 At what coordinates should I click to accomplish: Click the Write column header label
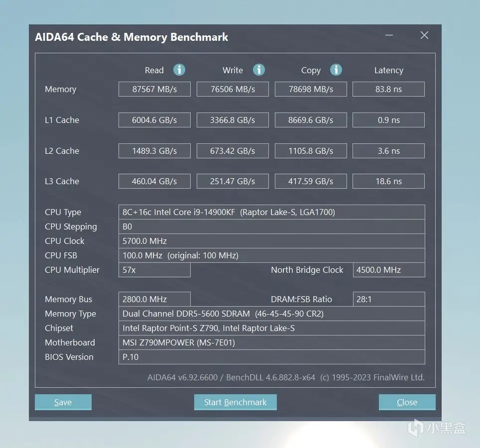[233, 70]
